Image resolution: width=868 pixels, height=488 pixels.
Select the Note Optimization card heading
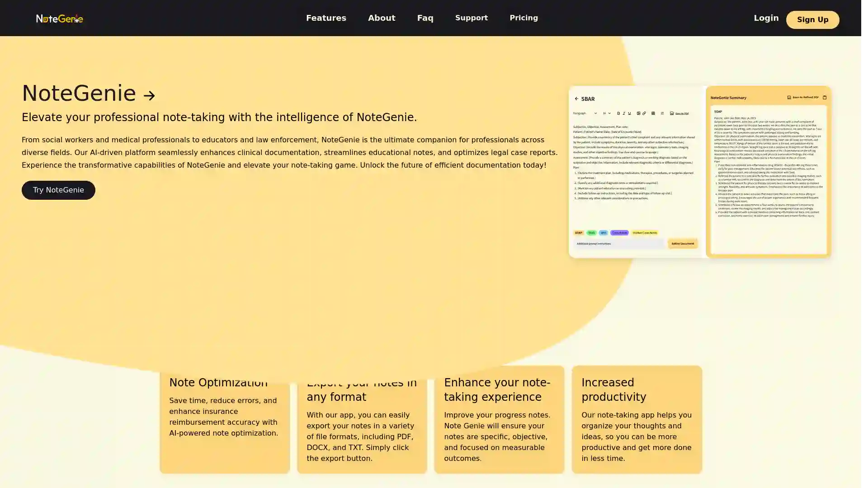coord(218,383)
